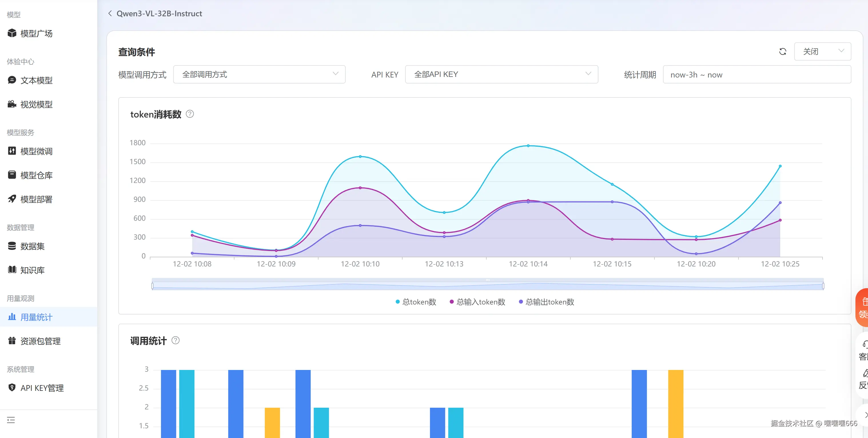Click the refresh icon above the query panel
The width and height of the screenshot is (868, 438).
click(x=783, y=51)
